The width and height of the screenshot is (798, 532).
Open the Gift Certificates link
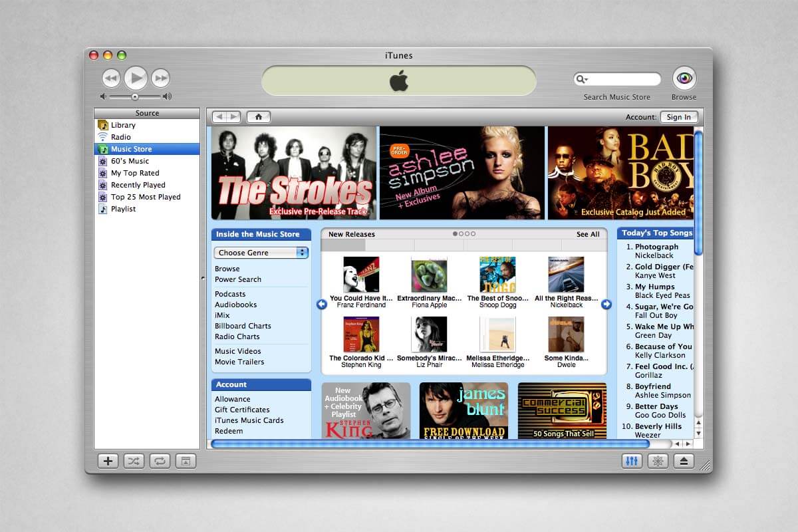pos(242,410)
